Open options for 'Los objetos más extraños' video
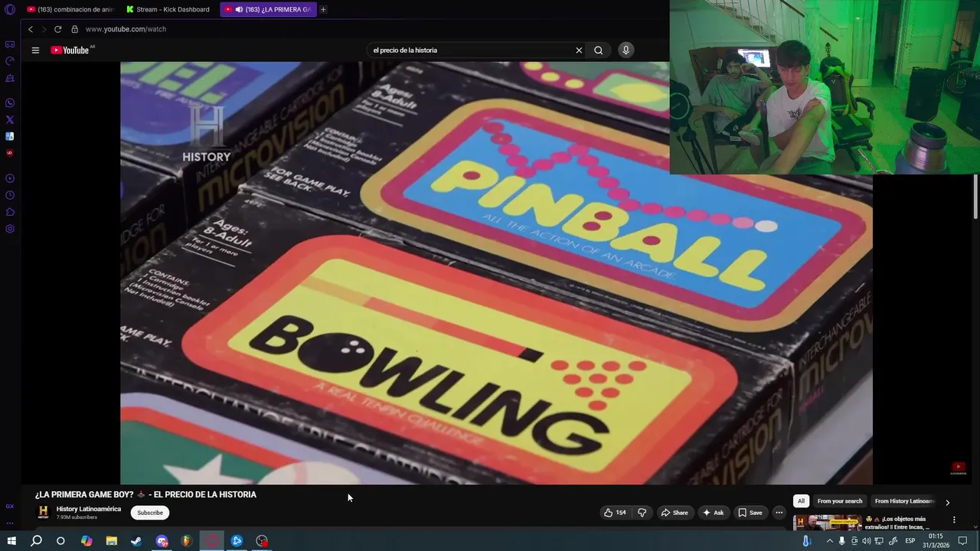This screenshot has height=551, width=980. (x=954, y=520)
